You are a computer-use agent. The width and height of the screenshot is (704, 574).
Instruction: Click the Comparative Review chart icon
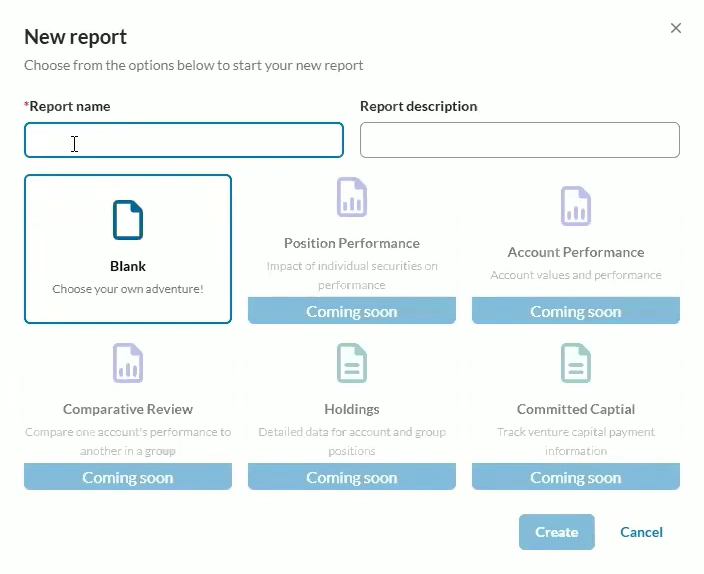(x=128, y=363)
